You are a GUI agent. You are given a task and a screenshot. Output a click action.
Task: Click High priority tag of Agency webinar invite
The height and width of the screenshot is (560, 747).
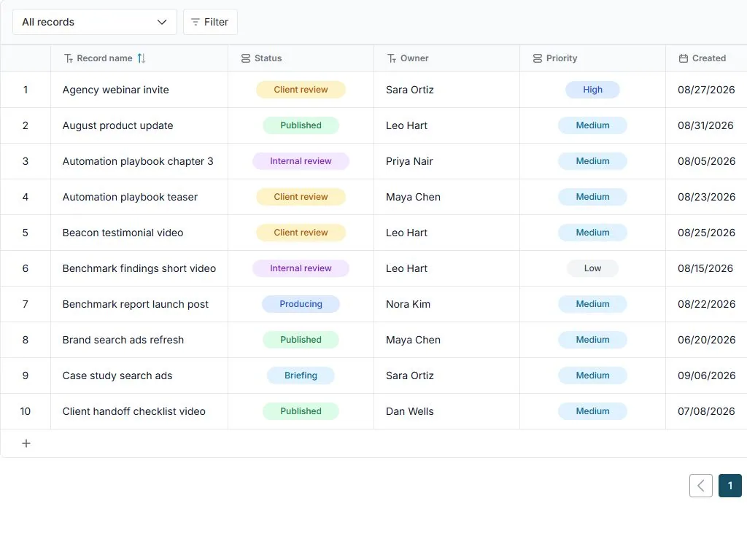coord(592,90)
